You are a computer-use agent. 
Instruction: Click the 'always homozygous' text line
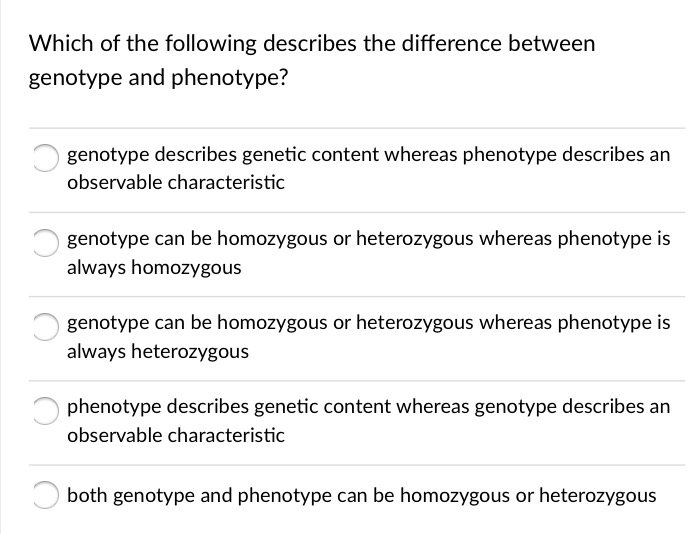tap(154, 268)
